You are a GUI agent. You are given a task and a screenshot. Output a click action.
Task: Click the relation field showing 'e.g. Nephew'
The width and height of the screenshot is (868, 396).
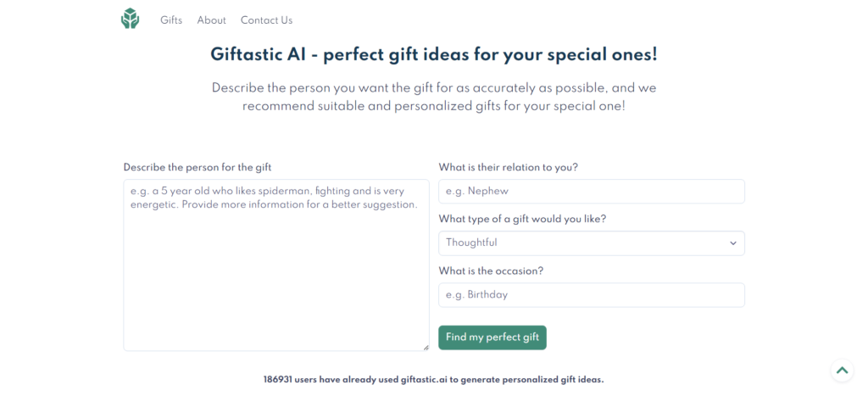(591, 192)
